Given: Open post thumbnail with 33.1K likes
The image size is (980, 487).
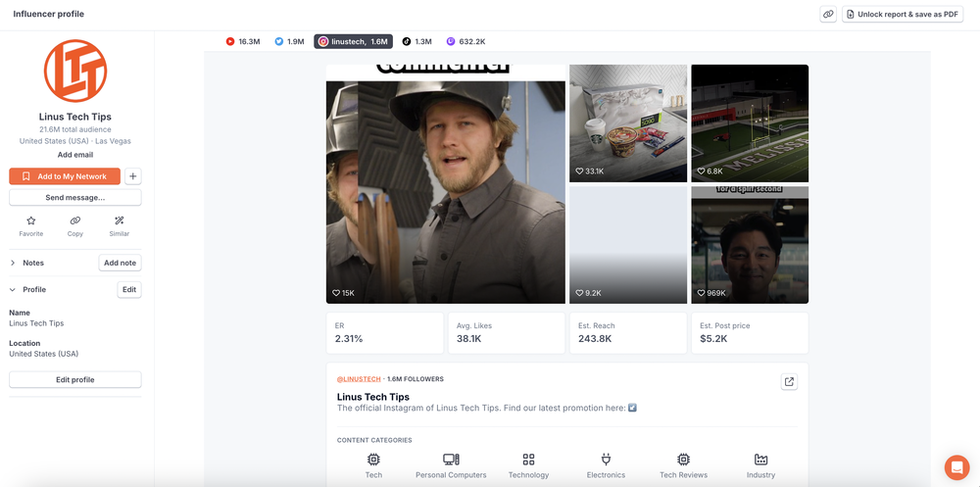Looking at the screenshot, I should pyautogui.click(x=628, y=123).
